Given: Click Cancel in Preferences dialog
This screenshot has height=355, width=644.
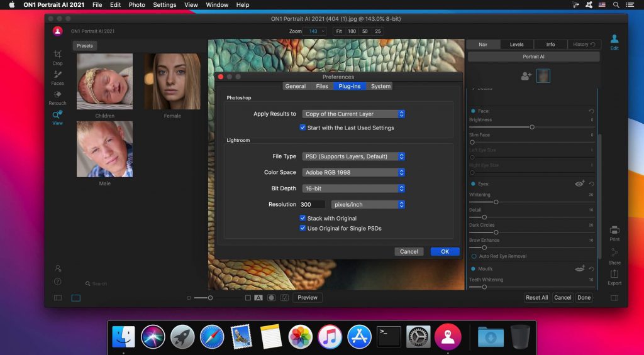Looking at the screenshot, I should point(409,251).
